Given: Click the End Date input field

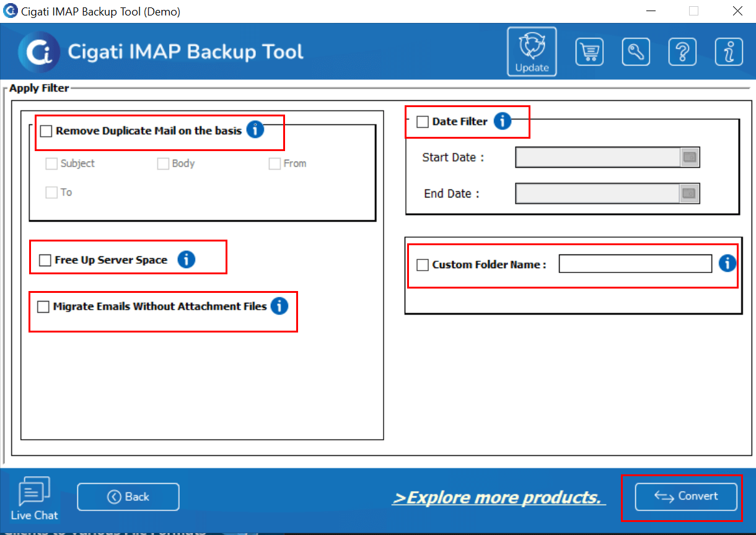Looking at the screenshot, I should [x=599, y=193].
